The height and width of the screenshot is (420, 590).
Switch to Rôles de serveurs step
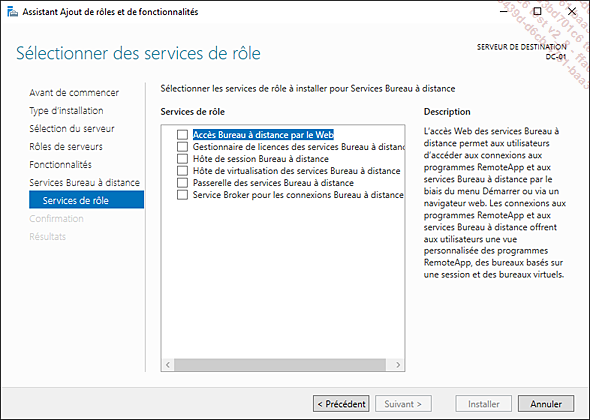(66, 147)
